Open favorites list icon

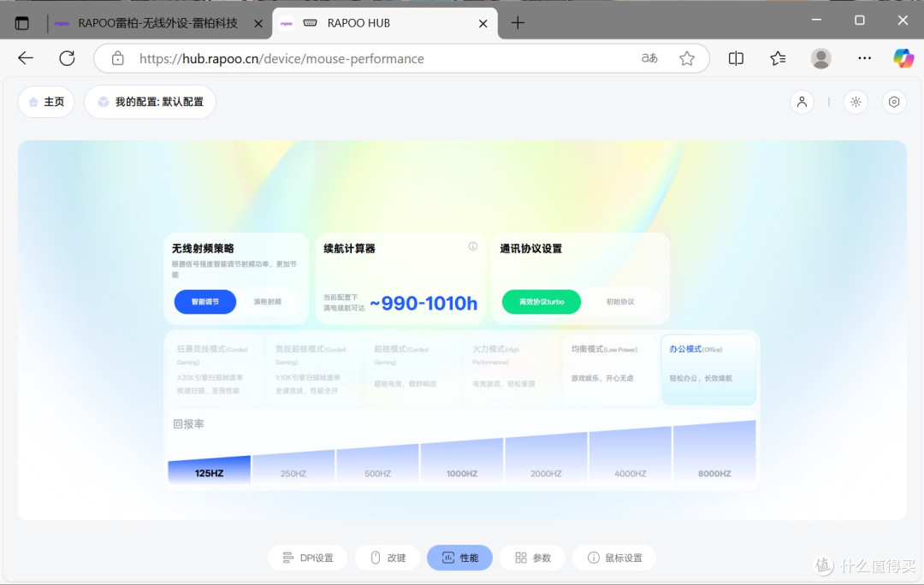click(x=778, y=58)
